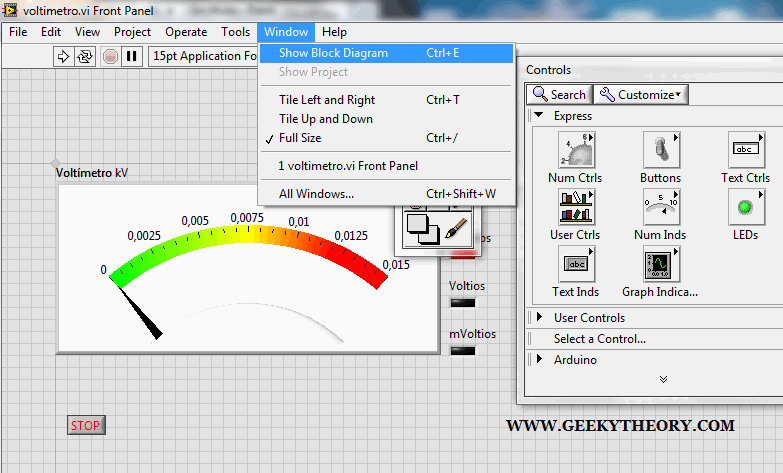783x473 pixels.
Task: Click the Pause toolbar button
Action: point(132,56)
